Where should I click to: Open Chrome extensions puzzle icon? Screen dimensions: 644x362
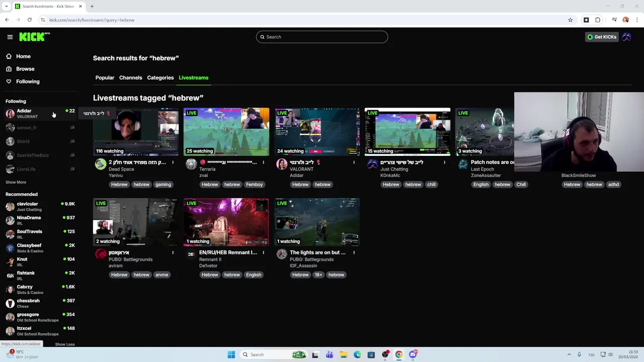[x=598, y=20]
